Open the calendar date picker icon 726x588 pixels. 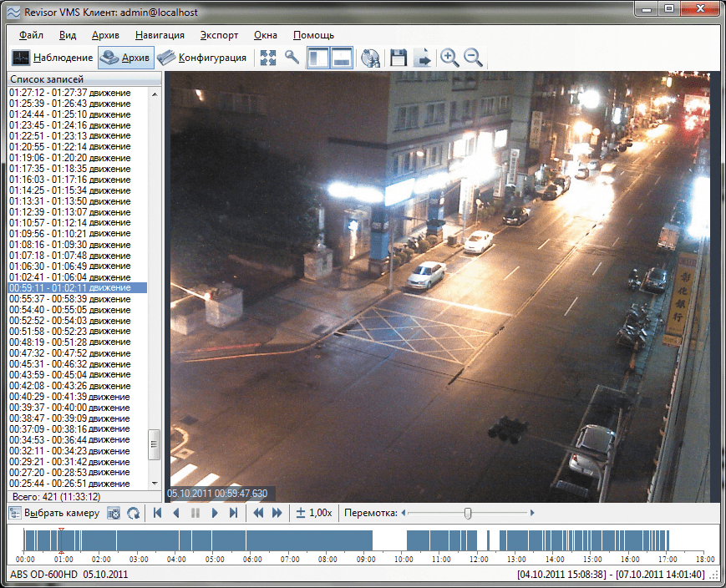tap(114, 513)
